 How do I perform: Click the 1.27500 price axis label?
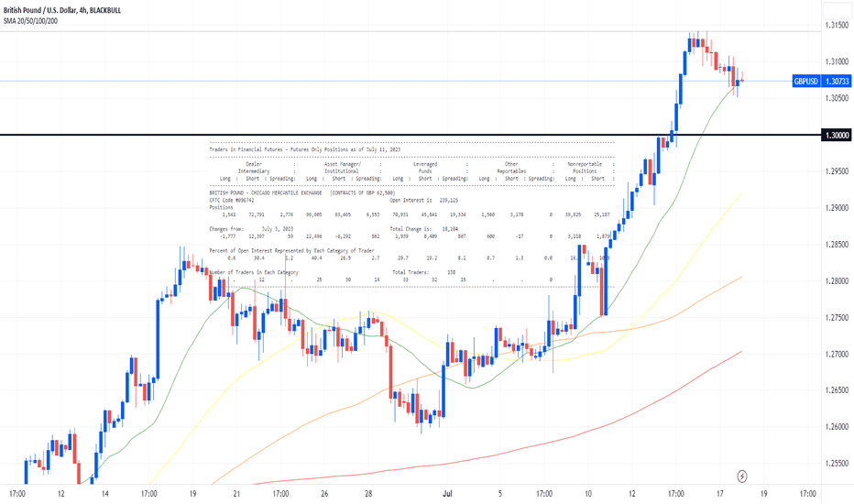click(x=838, y=317)
